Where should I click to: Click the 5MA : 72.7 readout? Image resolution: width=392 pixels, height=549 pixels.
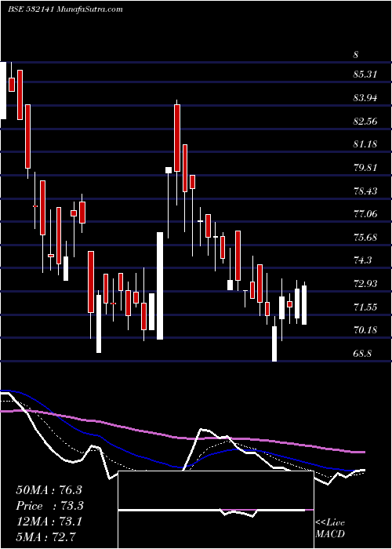[x=46, y=536]
